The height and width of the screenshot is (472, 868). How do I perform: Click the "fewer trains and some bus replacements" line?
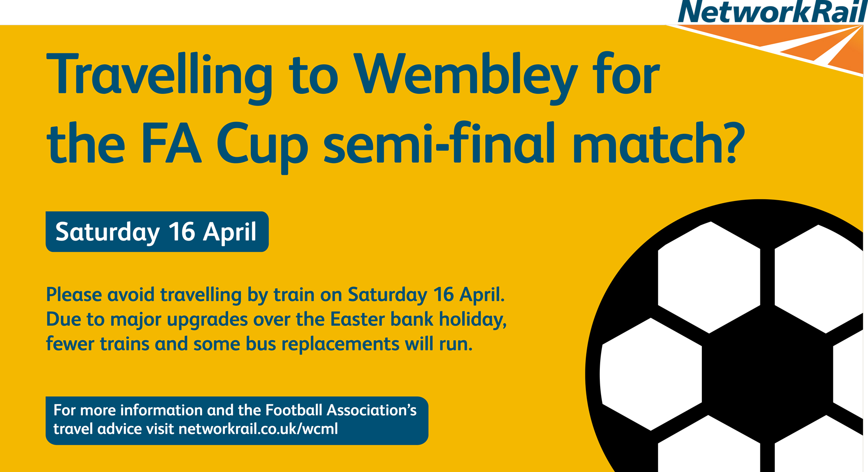259,344
